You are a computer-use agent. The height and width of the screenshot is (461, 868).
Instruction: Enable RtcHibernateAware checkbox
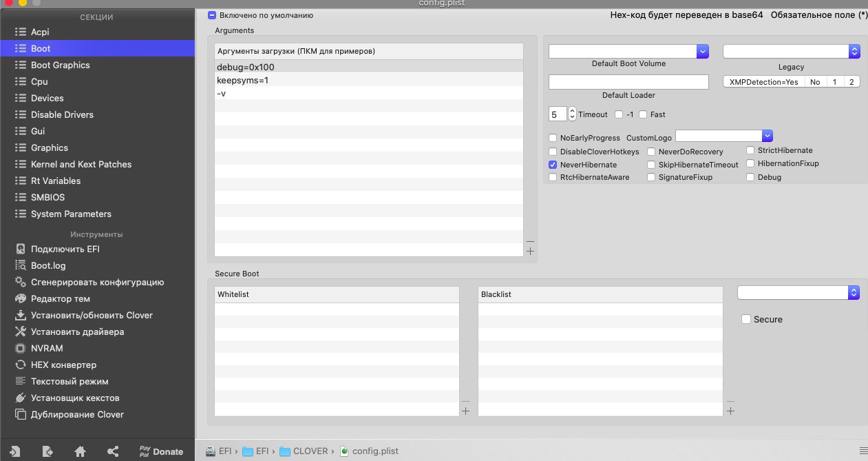[553, 177]
